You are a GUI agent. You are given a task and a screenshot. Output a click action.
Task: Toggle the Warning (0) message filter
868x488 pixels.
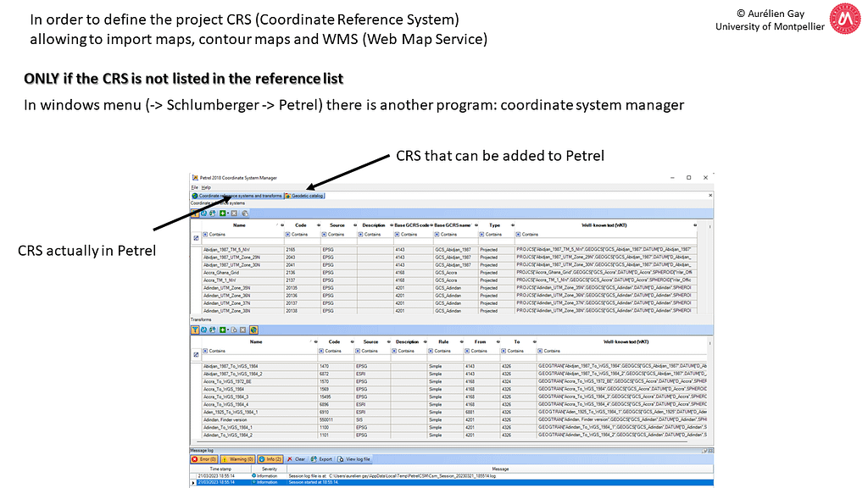tap(236, 458)
